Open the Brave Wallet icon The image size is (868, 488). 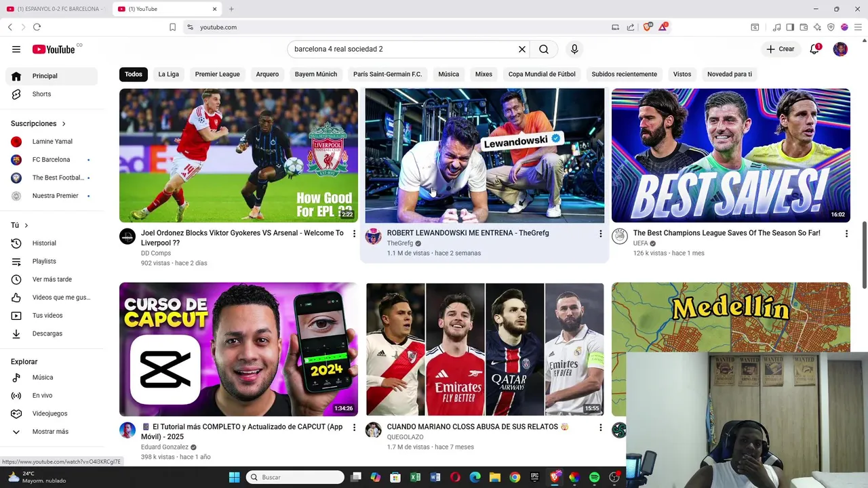click(804, 27)
